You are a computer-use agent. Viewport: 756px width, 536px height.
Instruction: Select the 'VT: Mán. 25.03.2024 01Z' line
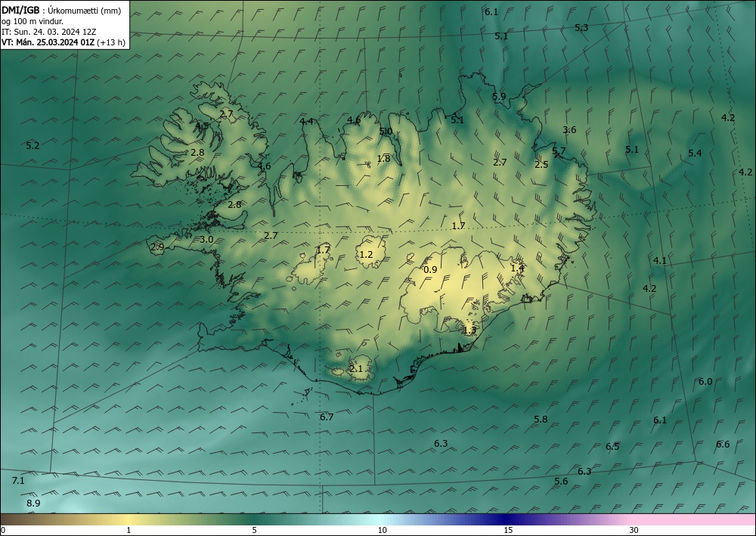pyautogui.click(x=48, y=42)
